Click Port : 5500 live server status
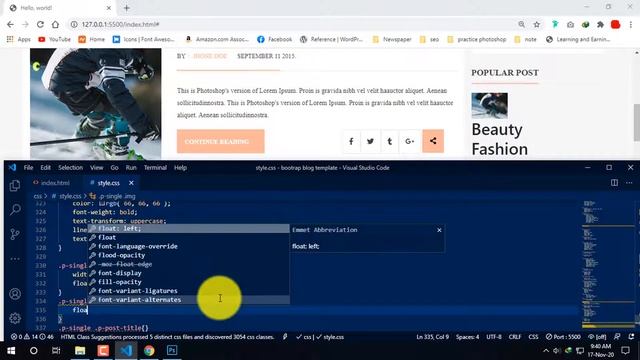 pos(563,337)
